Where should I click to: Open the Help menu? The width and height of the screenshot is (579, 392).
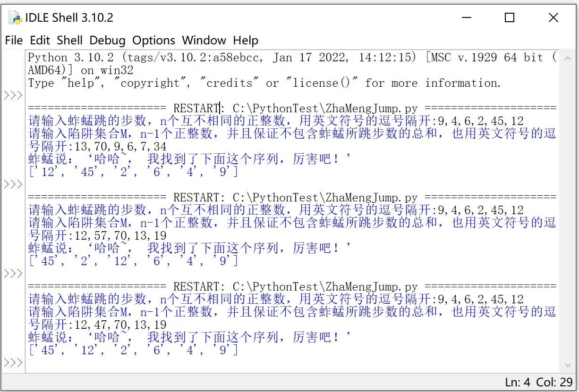[x=245, y=41]
